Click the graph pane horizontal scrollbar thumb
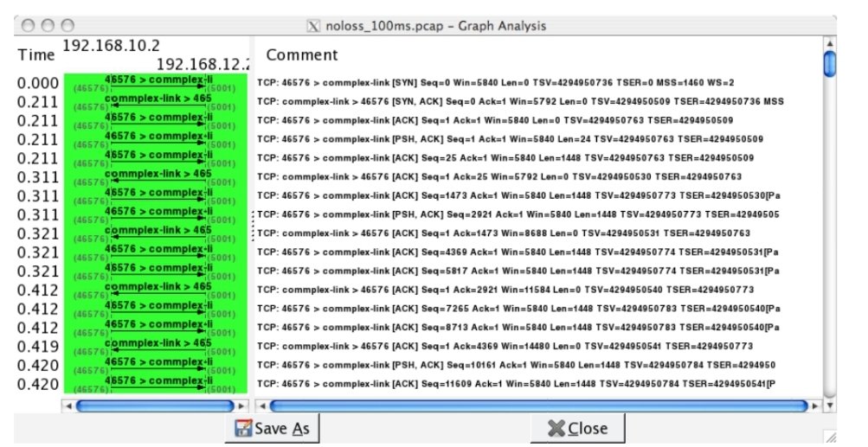868x447 pixels. click(x=155, y=406)
